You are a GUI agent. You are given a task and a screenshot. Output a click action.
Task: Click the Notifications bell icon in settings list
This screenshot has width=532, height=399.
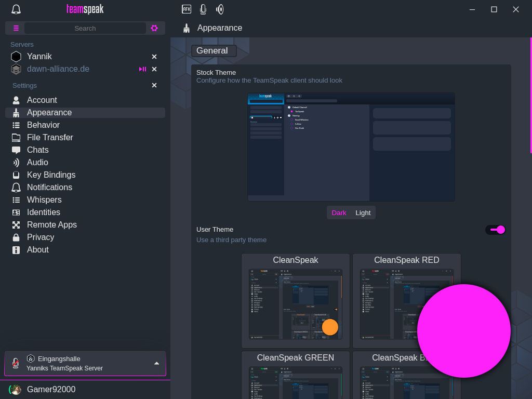point(16,187)
